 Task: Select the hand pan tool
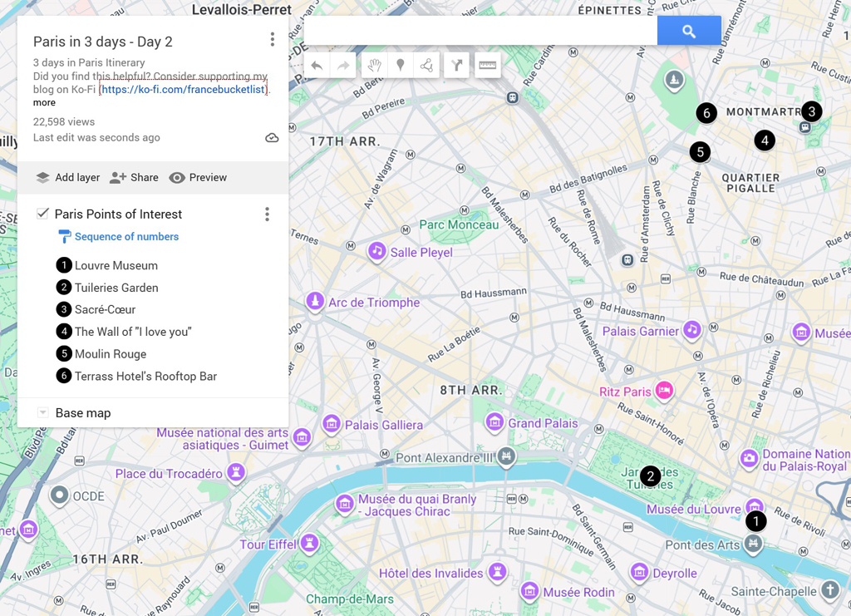(374, 66)
